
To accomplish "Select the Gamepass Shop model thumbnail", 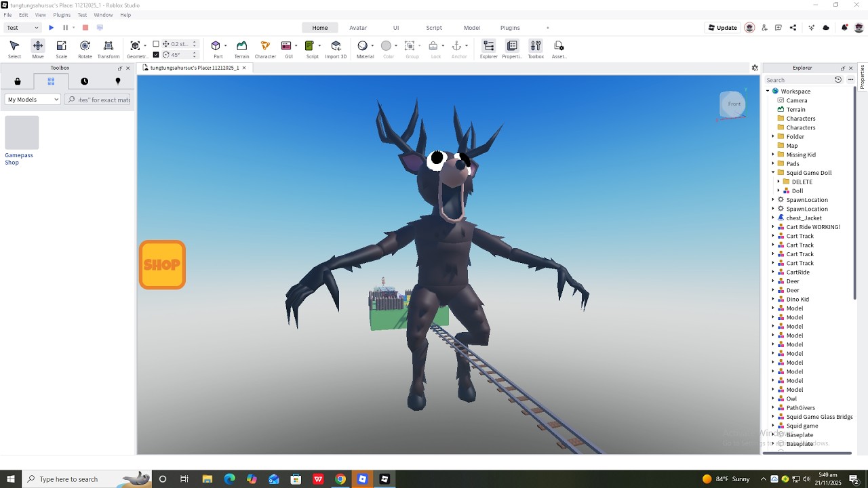I will pyautogui.click(x=22, y=133).
